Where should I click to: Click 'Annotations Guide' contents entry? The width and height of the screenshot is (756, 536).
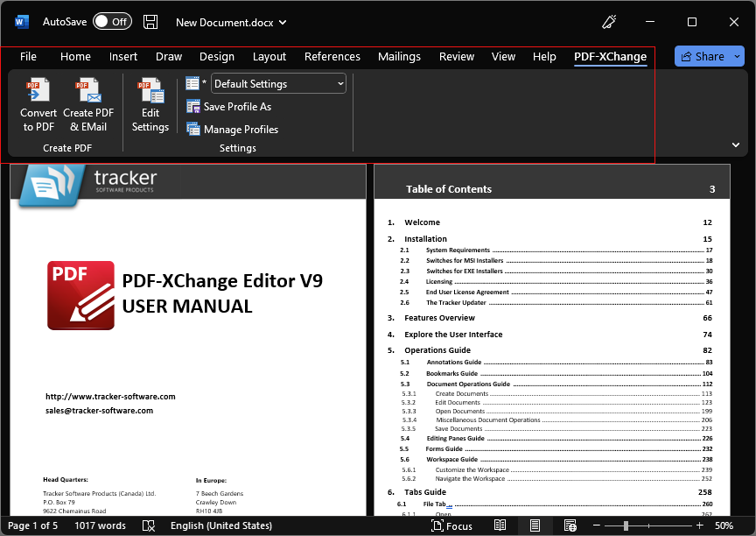click(x=454, y=363)
